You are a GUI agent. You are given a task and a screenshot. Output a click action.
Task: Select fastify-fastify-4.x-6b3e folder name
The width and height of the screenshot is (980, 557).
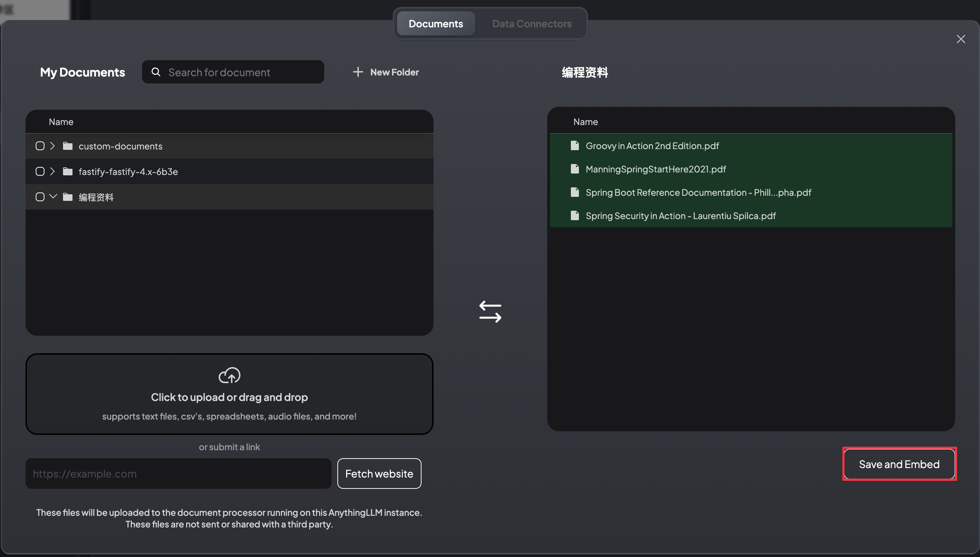pyautogui.click(x=128, y=172)
